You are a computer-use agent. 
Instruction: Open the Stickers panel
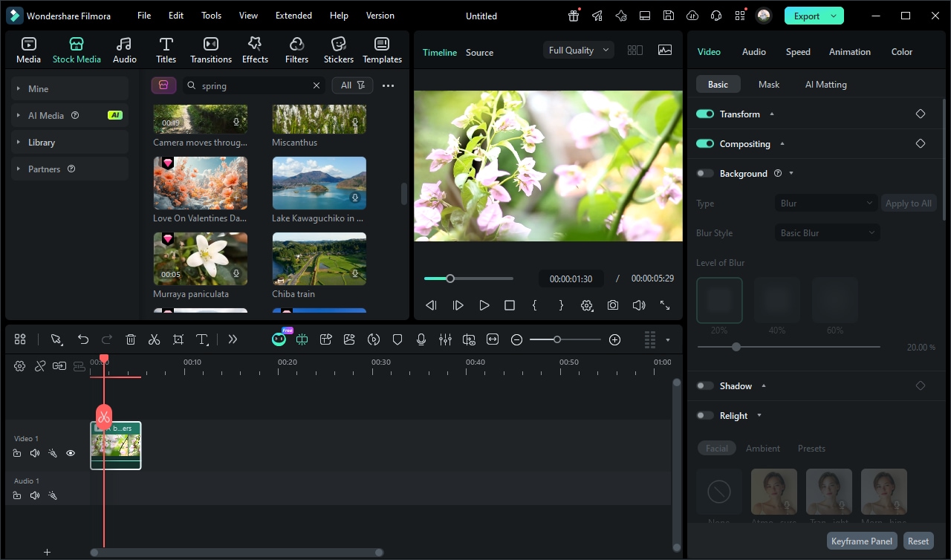(339, 50)
